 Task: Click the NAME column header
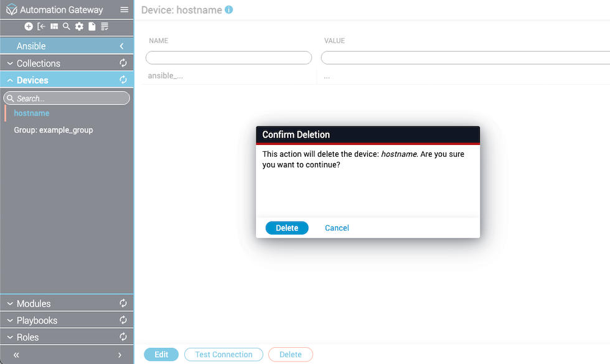tap(158, 40)
